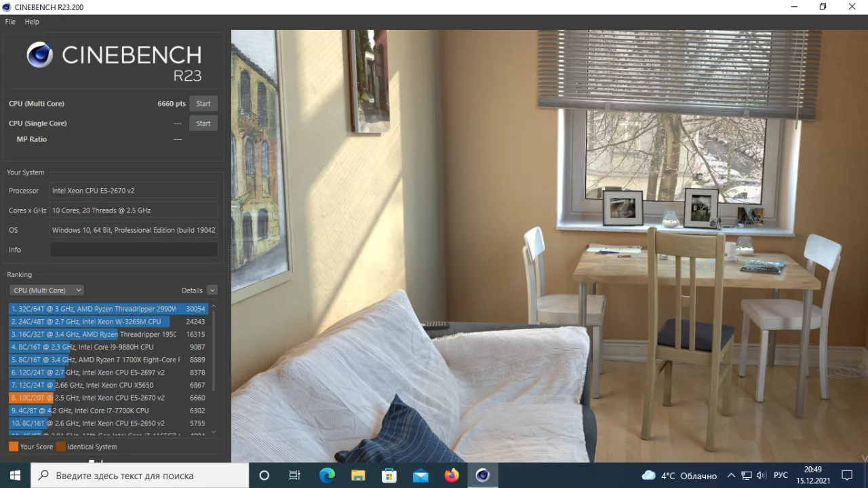The width and height of the screenshot is (868, 488).
Task: Open Cortana circle icon on taskbar
Action: click(x=264, y=475)
